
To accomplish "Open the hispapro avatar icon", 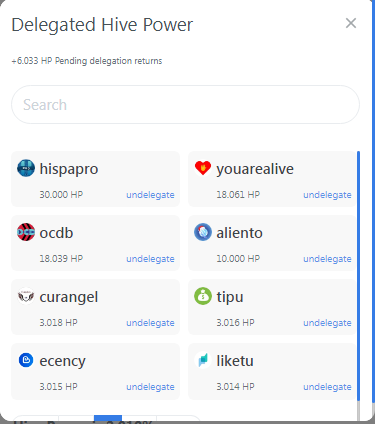I will click(x=26, y=168).
